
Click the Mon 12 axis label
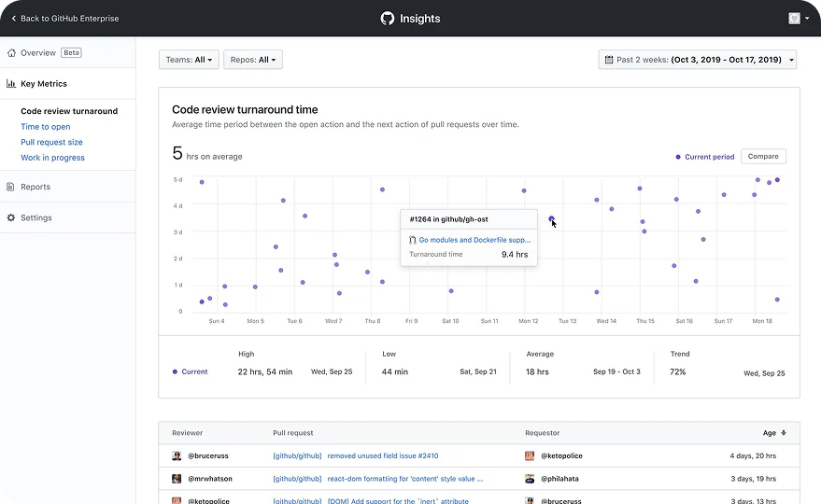529,321
